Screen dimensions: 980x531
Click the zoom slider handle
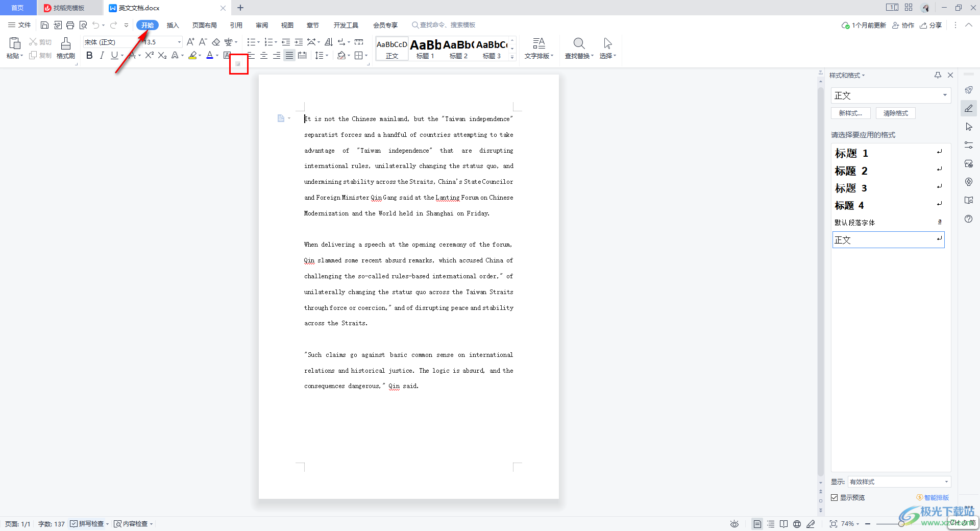tap(901, 524)
